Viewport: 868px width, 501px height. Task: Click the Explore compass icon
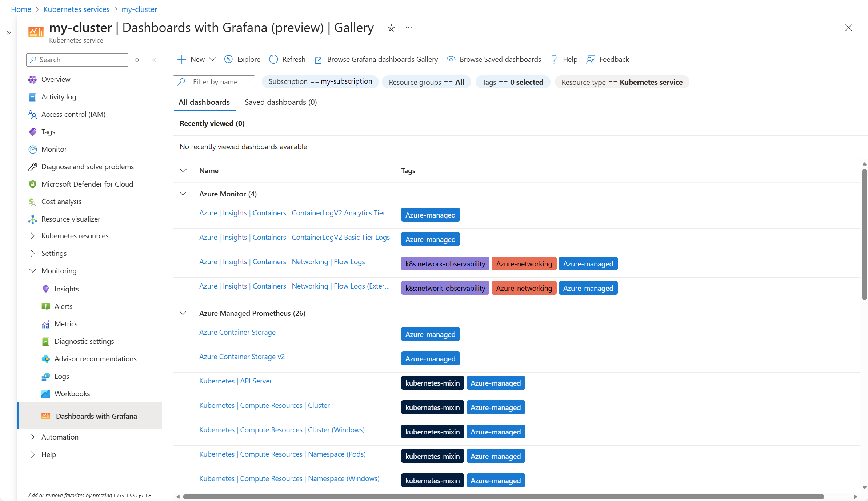tap(228, 59)
